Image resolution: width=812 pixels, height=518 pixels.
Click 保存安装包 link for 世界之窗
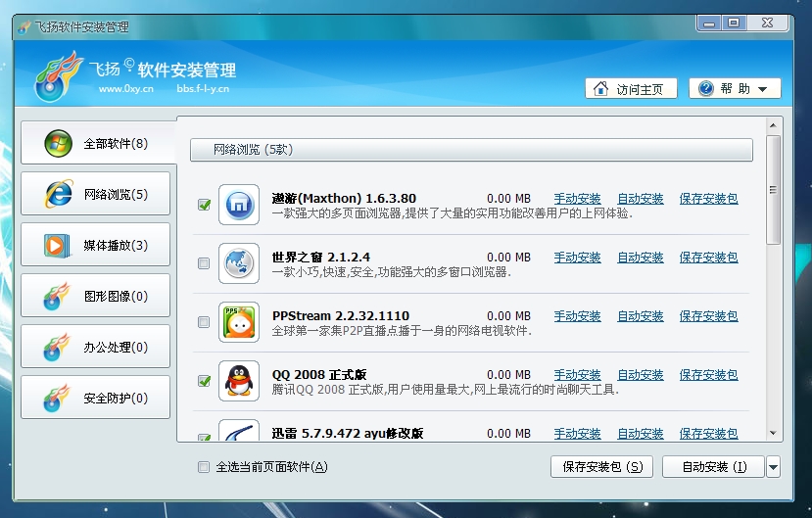pos(709,258)
